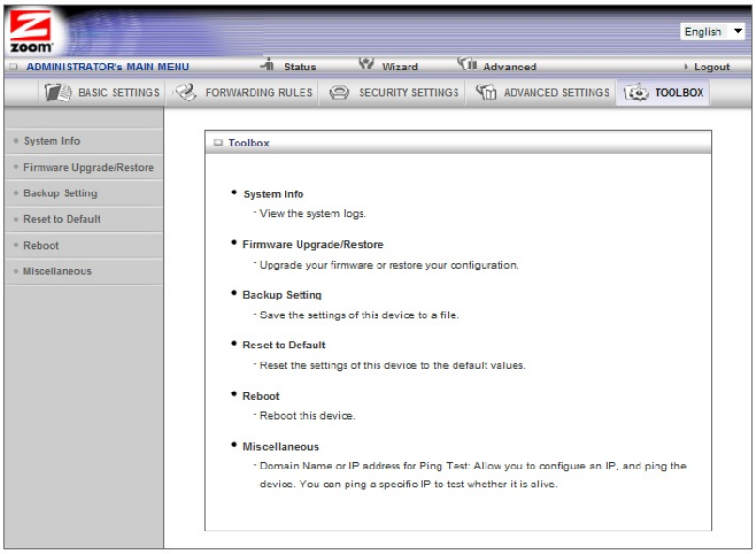This screenshot has height=554, width=756.
Task: Click 'Domain Name or IP address' description
Action: point(472,475)
